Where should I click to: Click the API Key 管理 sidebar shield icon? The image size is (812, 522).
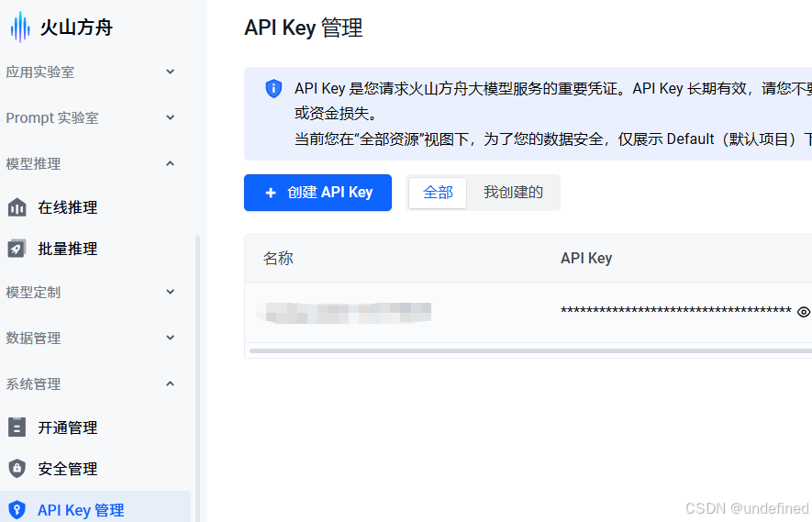[17, 509]
